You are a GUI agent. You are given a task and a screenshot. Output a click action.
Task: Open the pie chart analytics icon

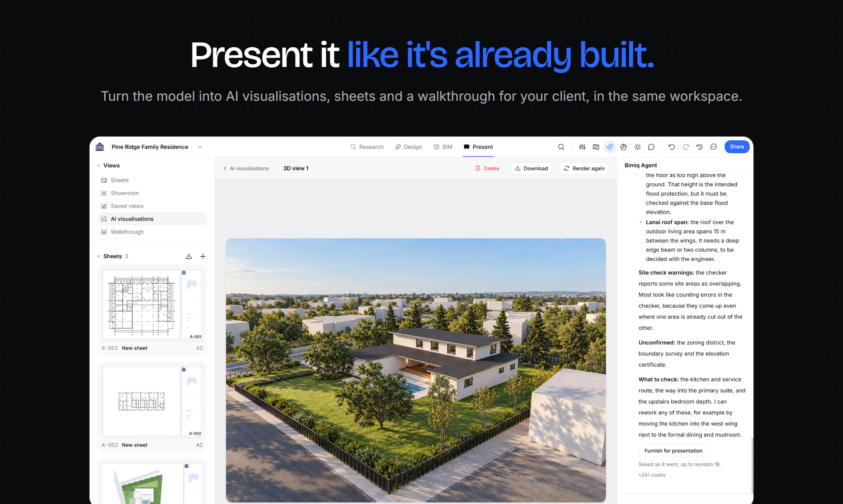[x=623, y=147]
